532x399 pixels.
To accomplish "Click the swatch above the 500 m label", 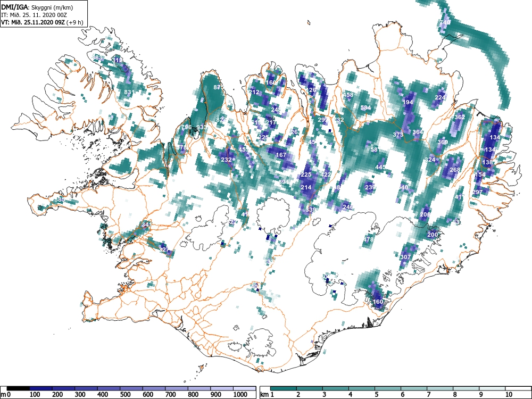I will coord(131,388).
